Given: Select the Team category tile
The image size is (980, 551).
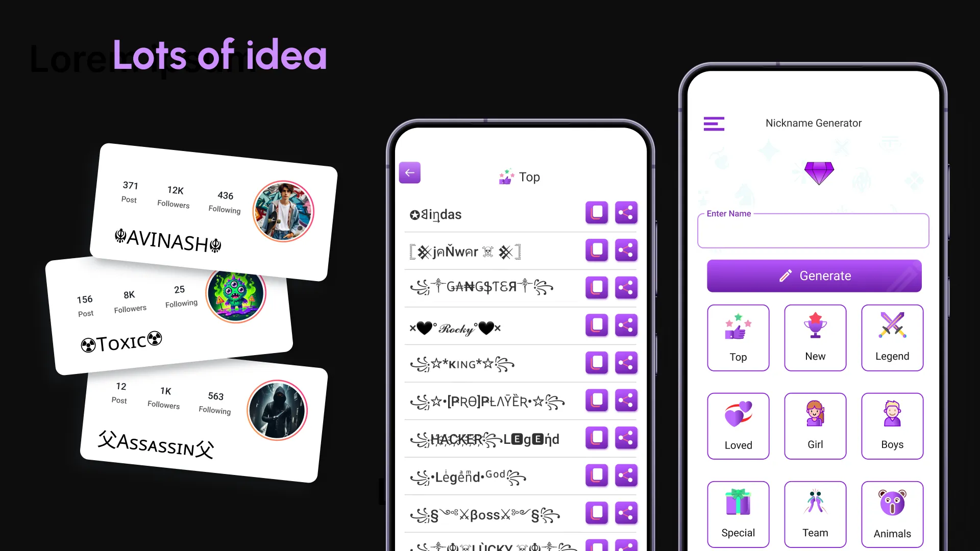Looking at the screenshot, I should pos(815,513).
